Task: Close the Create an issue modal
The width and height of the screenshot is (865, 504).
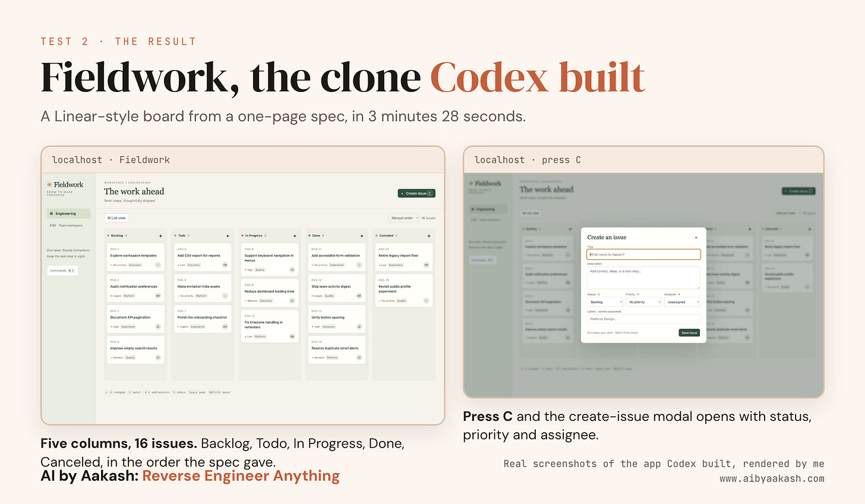Action: [x=696, y=237]
